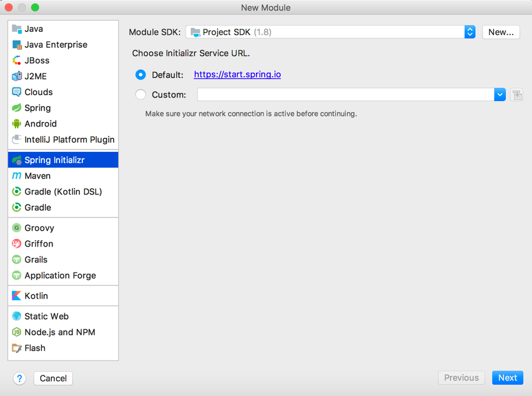Image resolution: width=532 pixels, height=396 pixels.
Task: Click the Kotlin icon in the module list
Action: (17, 296)
